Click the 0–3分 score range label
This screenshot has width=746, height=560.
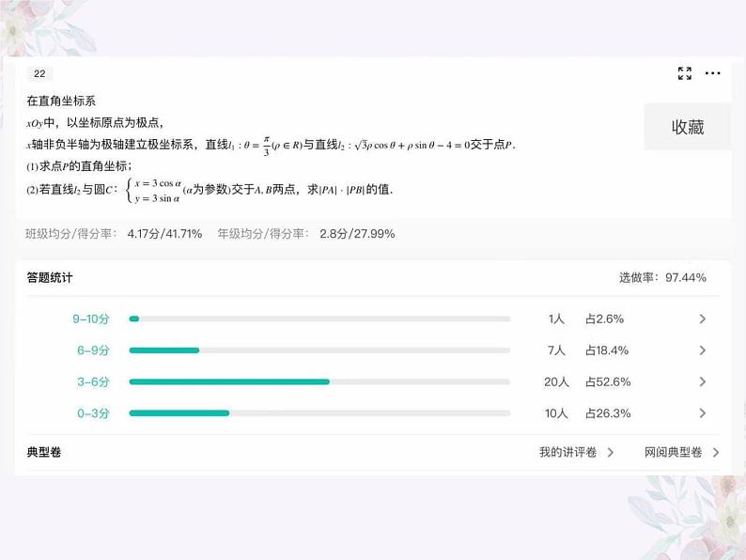93,413
